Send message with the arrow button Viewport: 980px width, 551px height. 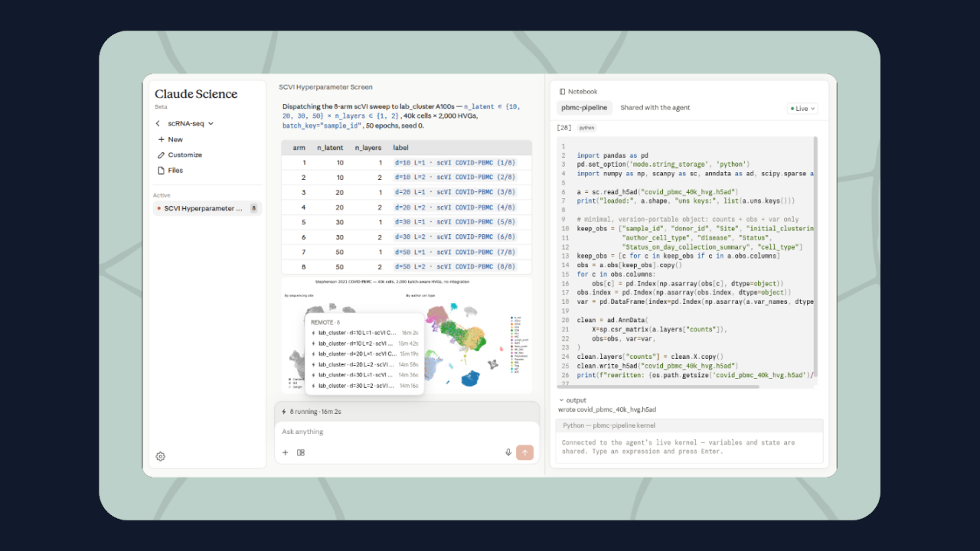(x=524, y=452)
